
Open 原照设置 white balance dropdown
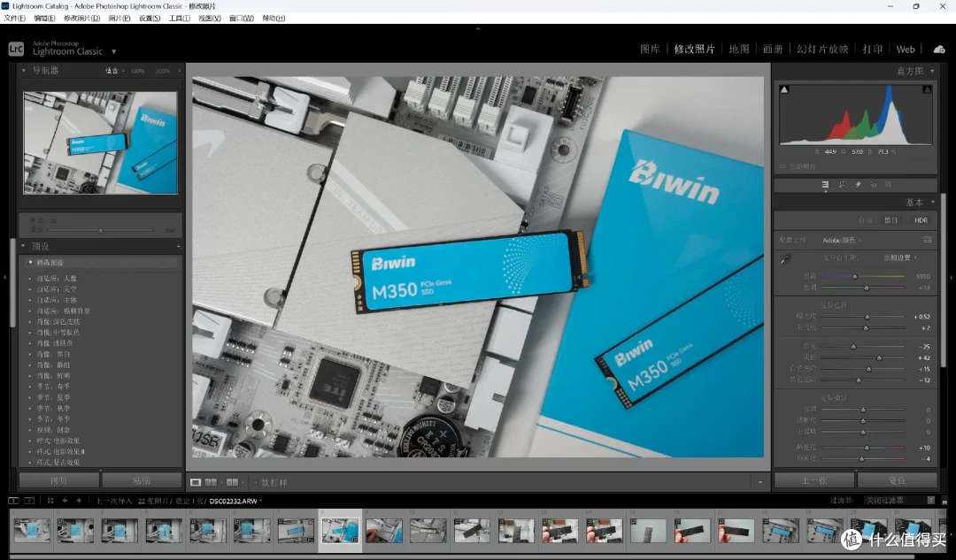click(900, 257)
